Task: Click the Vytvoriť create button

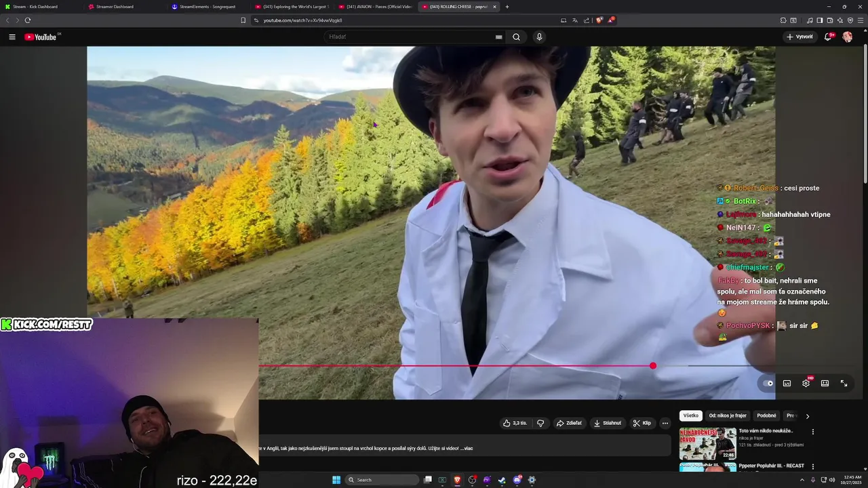Action: tap(800, 37)
